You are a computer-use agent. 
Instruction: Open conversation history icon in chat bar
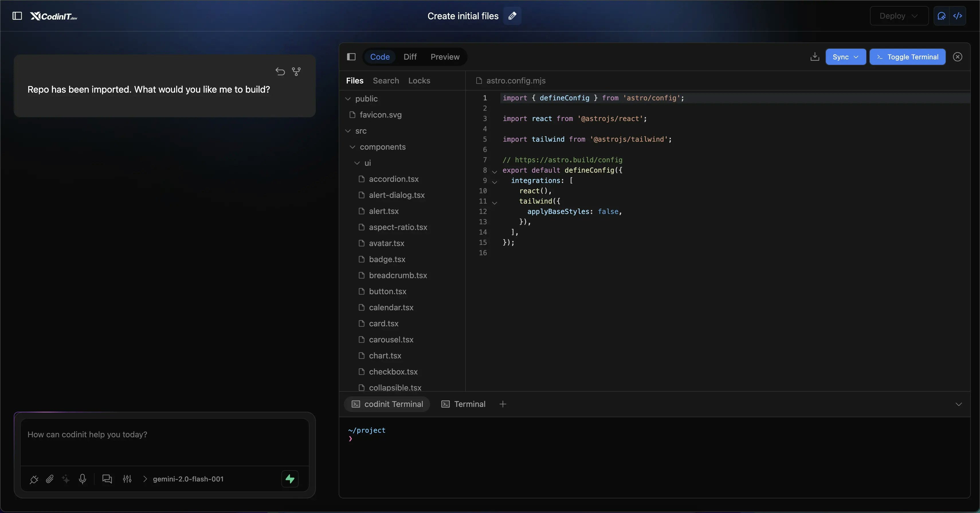click(107, 479)
